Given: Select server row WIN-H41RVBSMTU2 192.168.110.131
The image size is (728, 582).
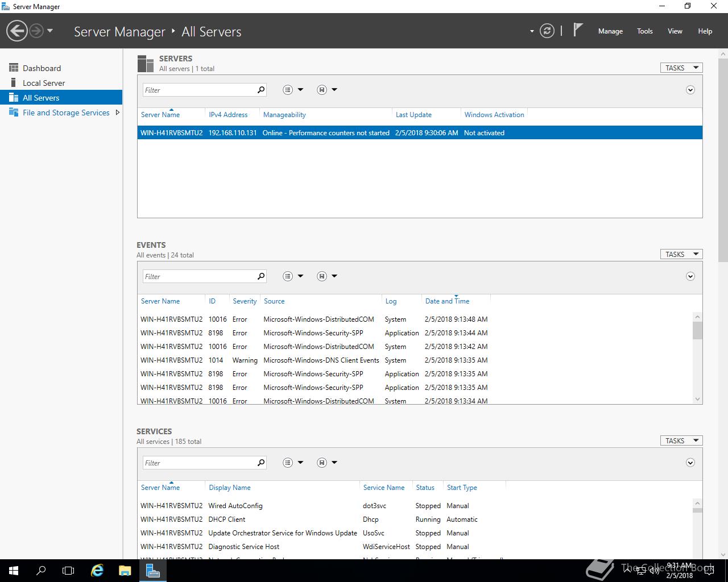Looking at the screenshot, I should 420,133.
